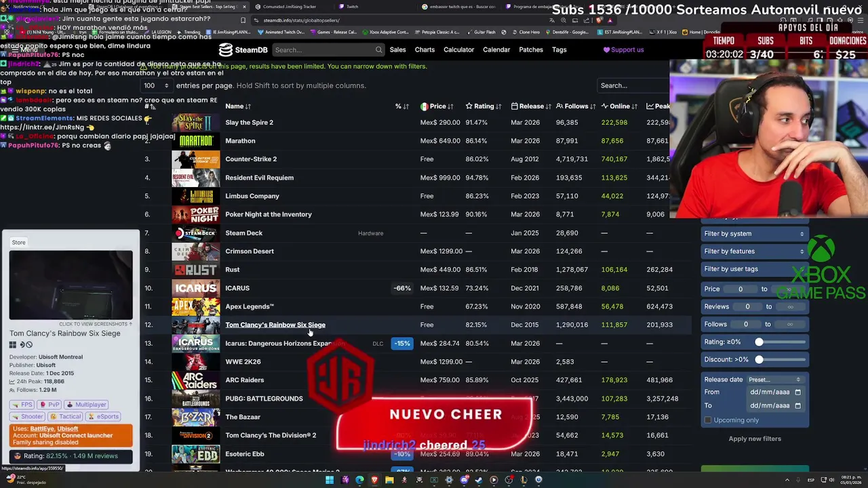Screen dimensions: 868x488
Task: Open the Charts menu
Action: [x=425, y=49]
